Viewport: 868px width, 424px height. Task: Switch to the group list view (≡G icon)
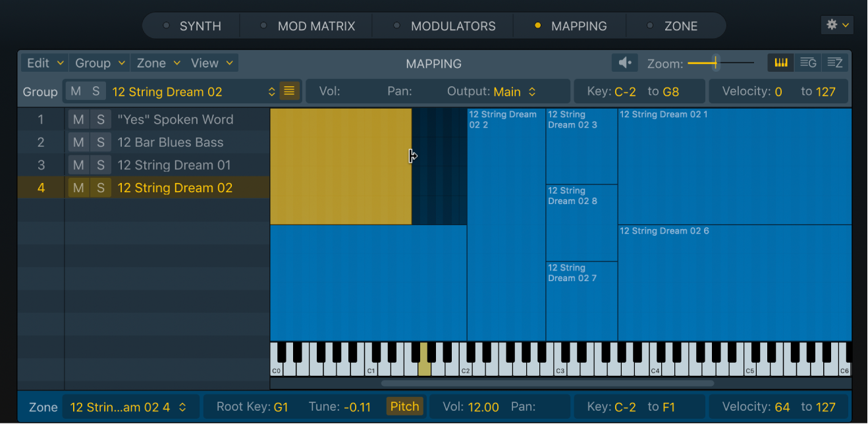[x=808, y=62]
